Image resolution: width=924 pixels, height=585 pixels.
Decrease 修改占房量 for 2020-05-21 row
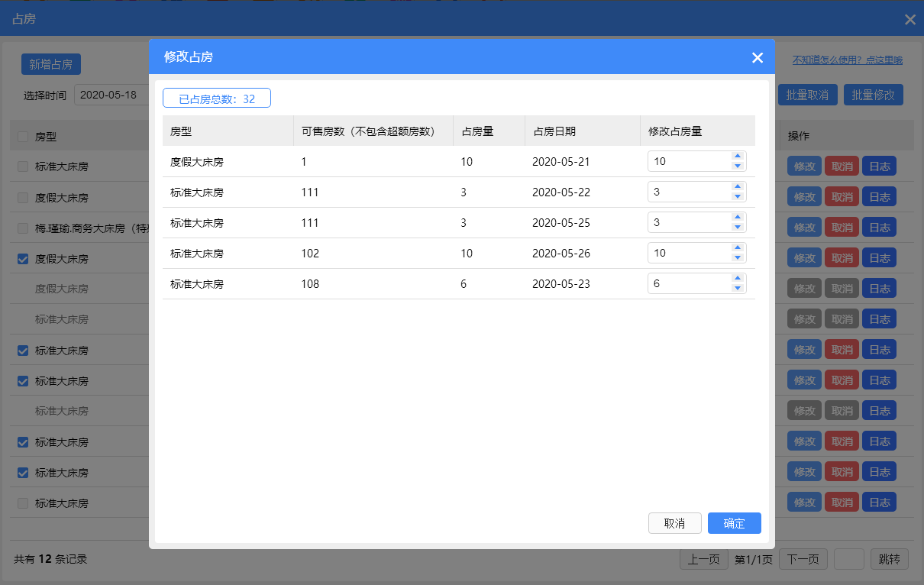click(737, 166)
